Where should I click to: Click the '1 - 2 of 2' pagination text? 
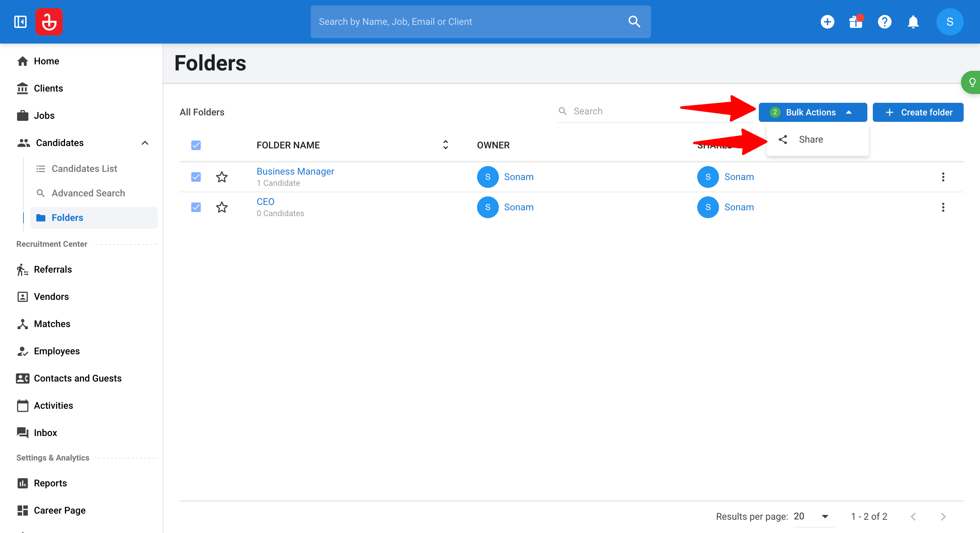click(869, 516)
